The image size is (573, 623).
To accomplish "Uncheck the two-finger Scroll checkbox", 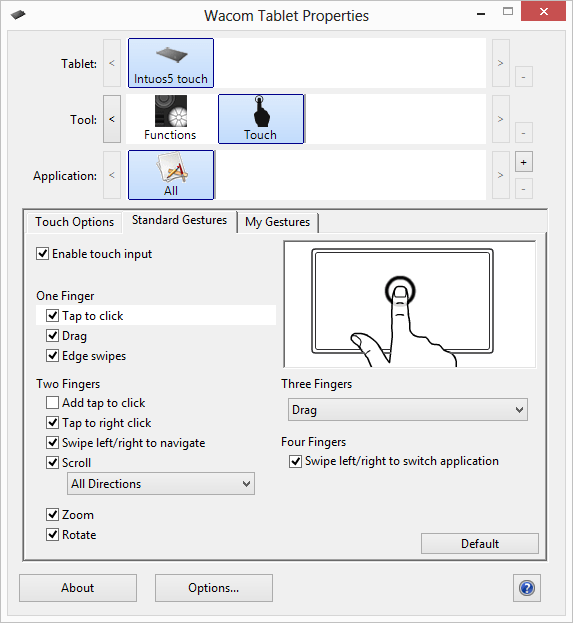I will pos(52,462).
